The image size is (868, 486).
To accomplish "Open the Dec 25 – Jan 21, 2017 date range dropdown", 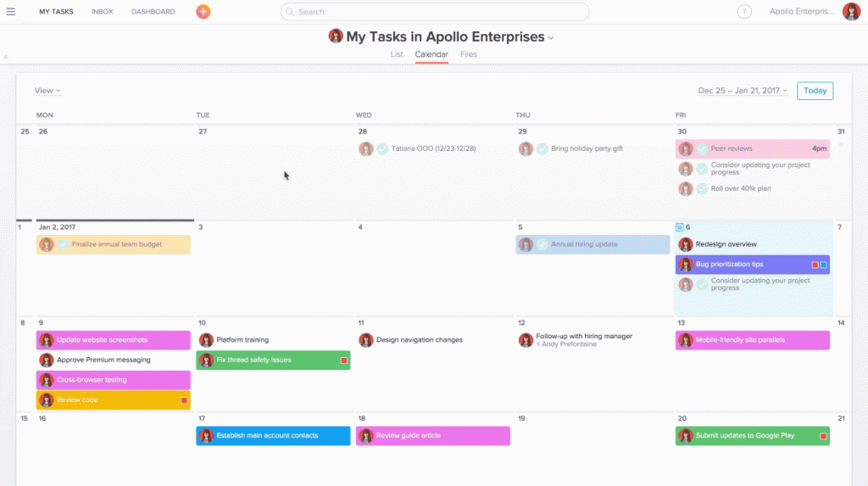I will (743, 91).
